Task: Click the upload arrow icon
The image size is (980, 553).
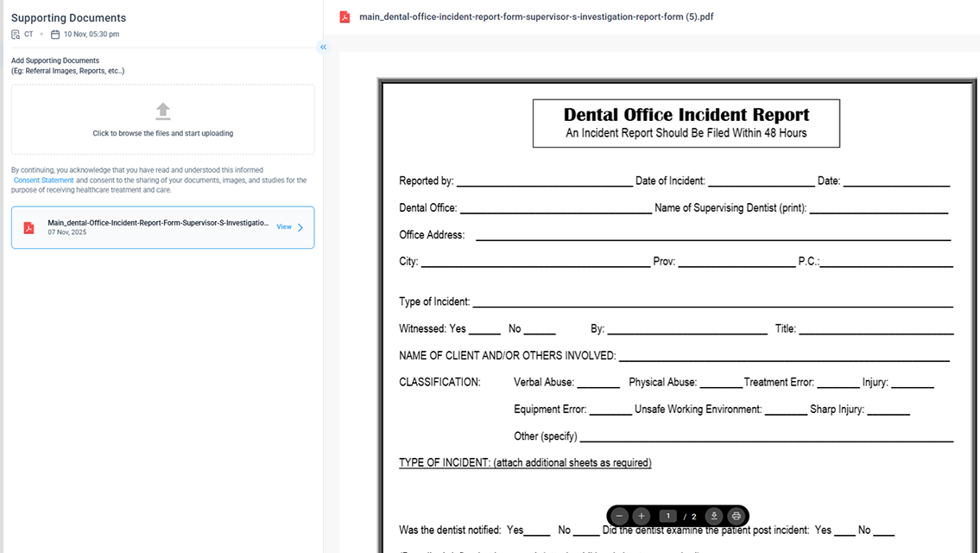Action: (x=162, y=111)
